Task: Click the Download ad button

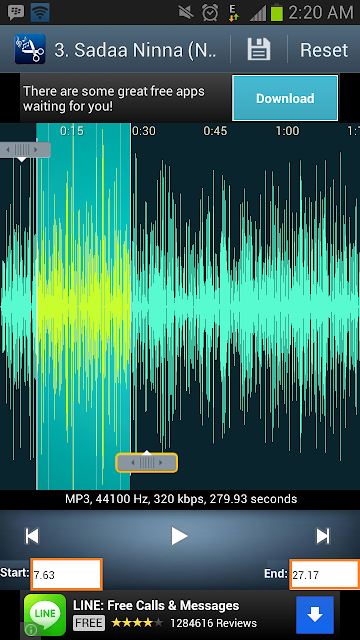Action: click(285, 98)
